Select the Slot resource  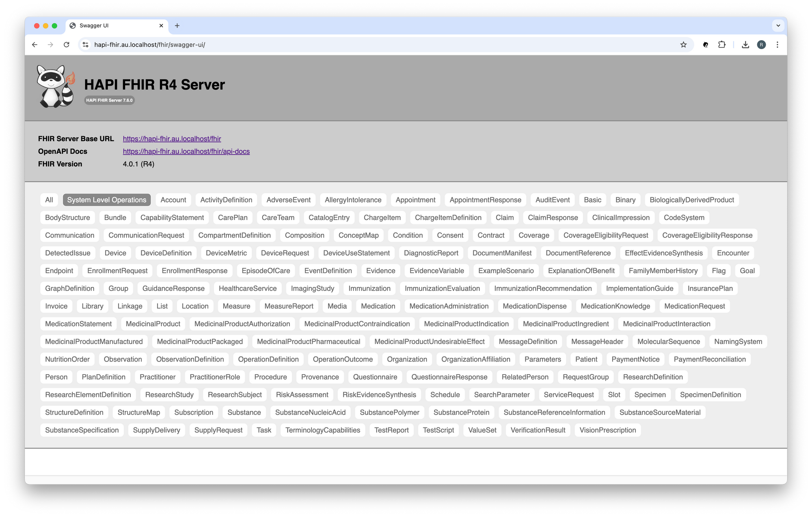point(614,395)
